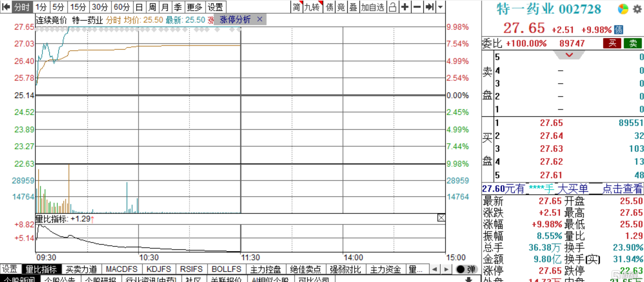The image size is (644, 282).
Task: Expand the red chevron above sell orders
Action: pyautogui.click(x=570, y=55)
